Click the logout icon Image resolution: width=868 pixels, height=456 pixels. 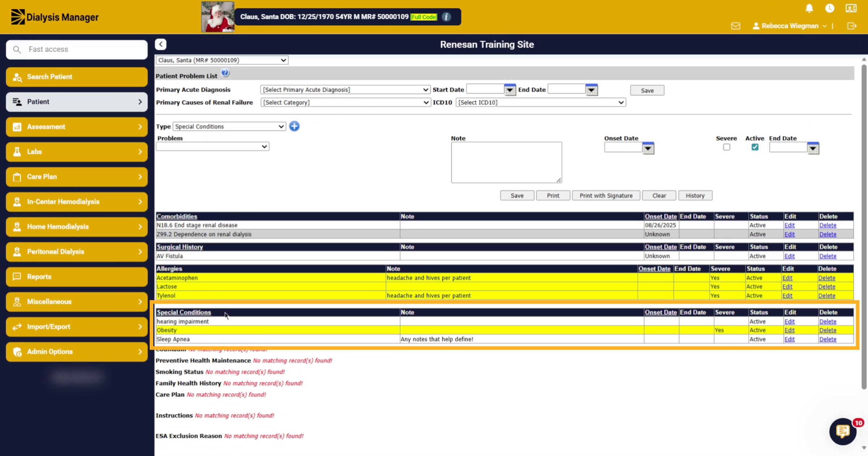coord(852,26)
